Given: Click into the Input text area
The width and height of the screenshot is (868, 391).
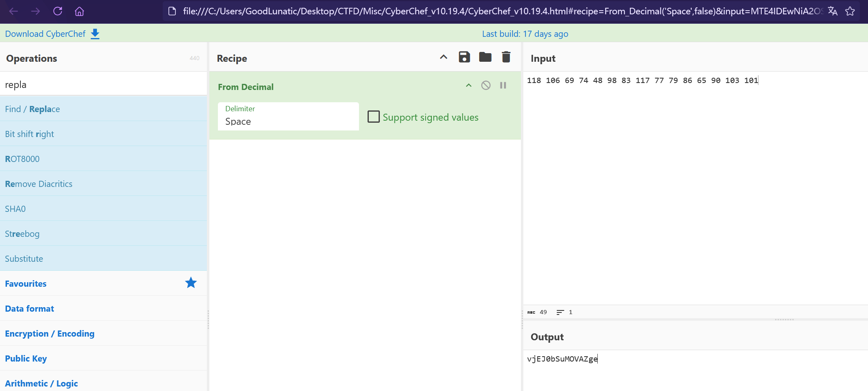Looking at the screenshot, I should point(695,188).
